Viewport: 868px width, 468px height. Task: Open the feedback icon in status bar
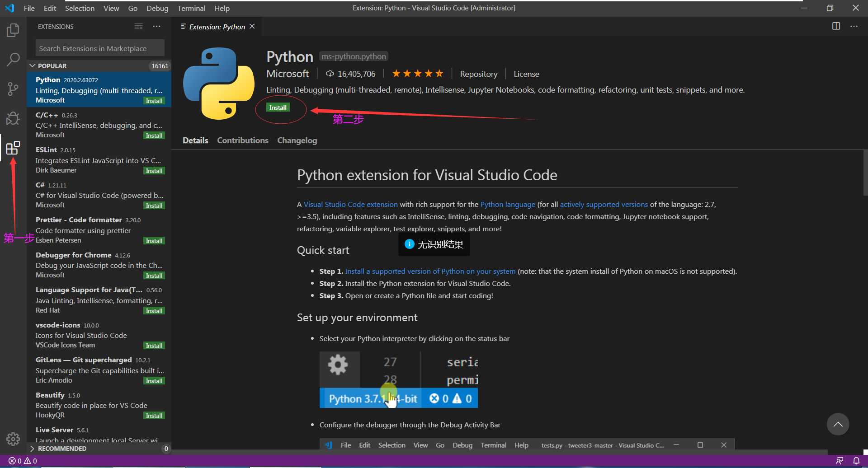point(840,461)
